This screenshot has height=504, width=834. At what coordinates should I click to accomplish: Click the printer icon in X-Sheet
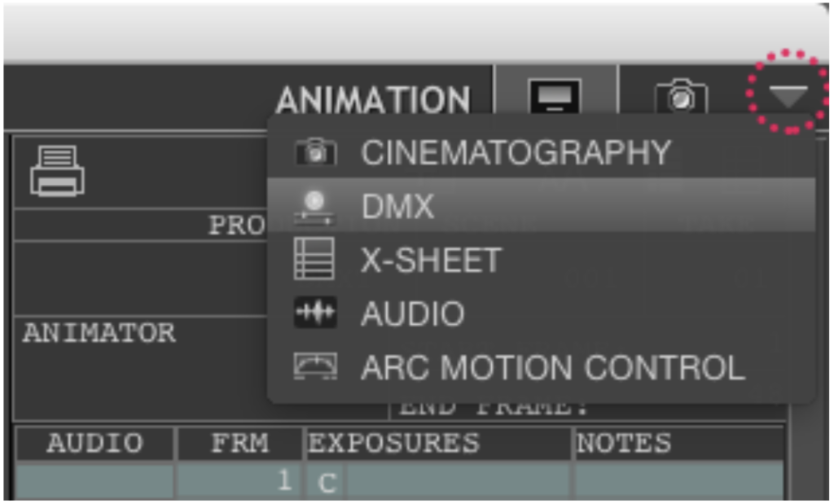coord(57,171)
